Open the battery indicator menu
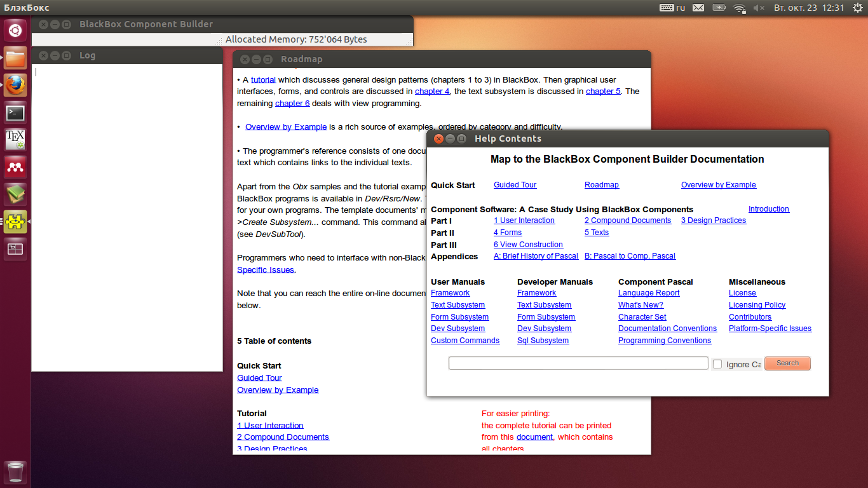This screenshot has width=868, height=488. (x=719, y=8)
